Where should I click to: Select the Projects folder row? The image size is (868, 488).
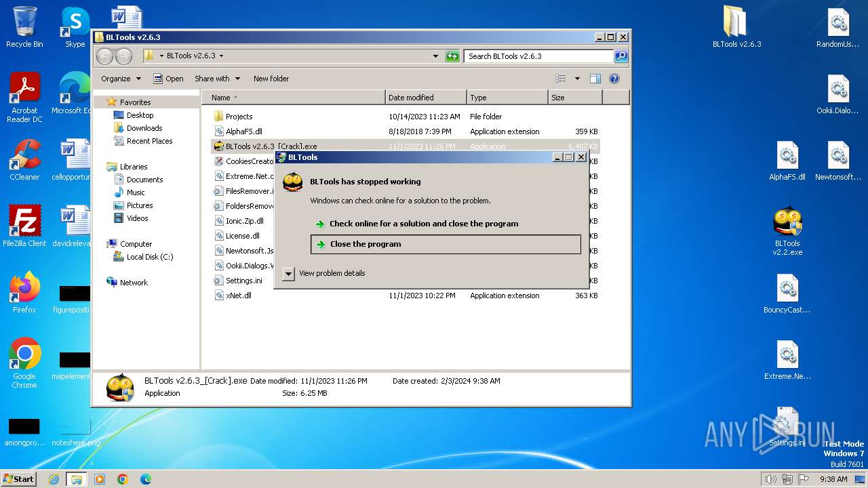405,117
